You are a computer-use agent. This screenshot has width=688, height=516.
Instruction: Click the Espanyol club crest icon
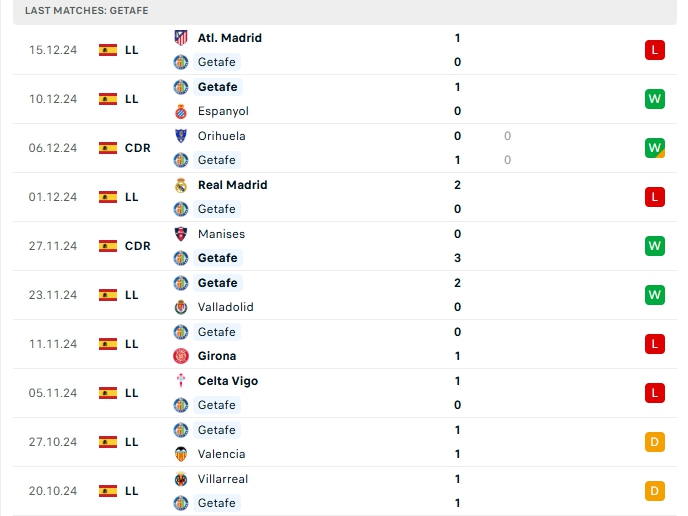click(x=181, y=111)
